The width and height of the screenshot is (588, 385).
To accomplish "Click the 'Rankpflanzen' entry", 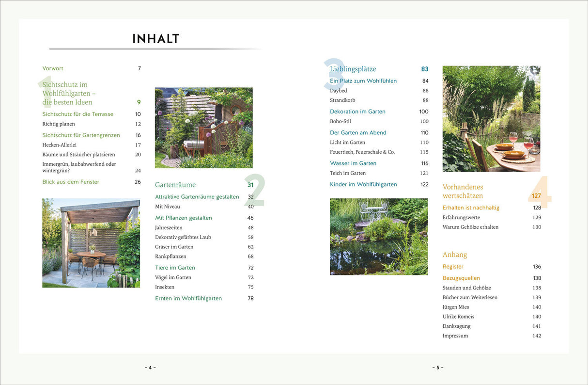I will (x=170, y=257).
